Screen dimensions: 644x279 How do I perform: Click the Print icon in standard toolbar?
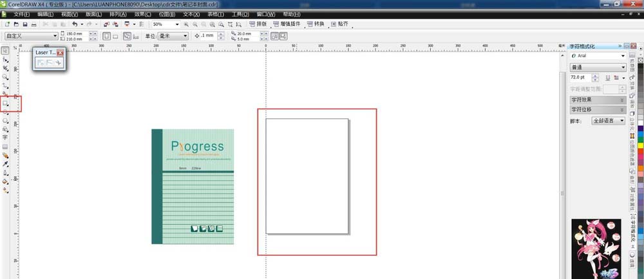click(x=34, y=24)
